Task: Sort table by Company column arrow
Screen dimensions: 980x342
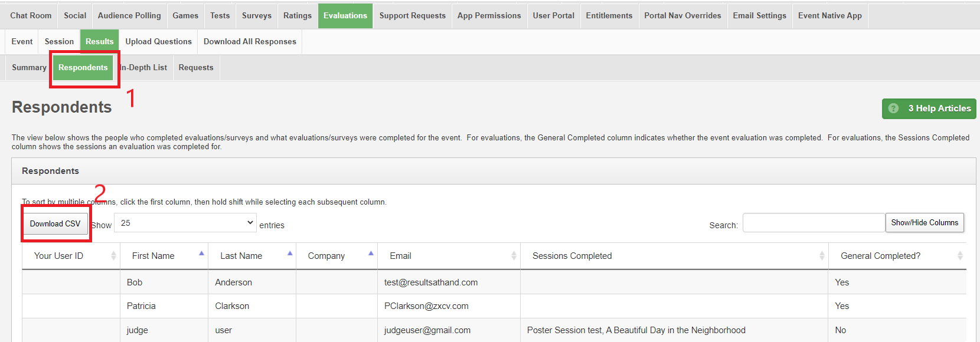Action: tap(371, 254)
